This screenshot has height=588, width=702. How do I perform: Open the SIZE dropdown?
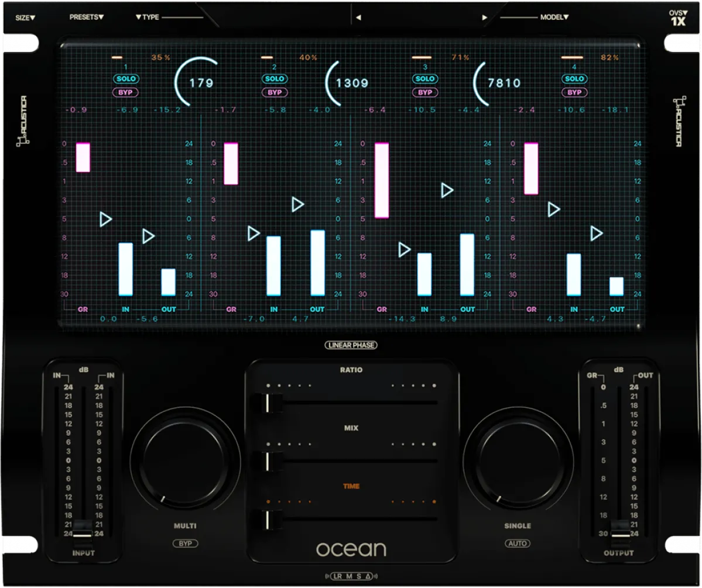(25, 18)
